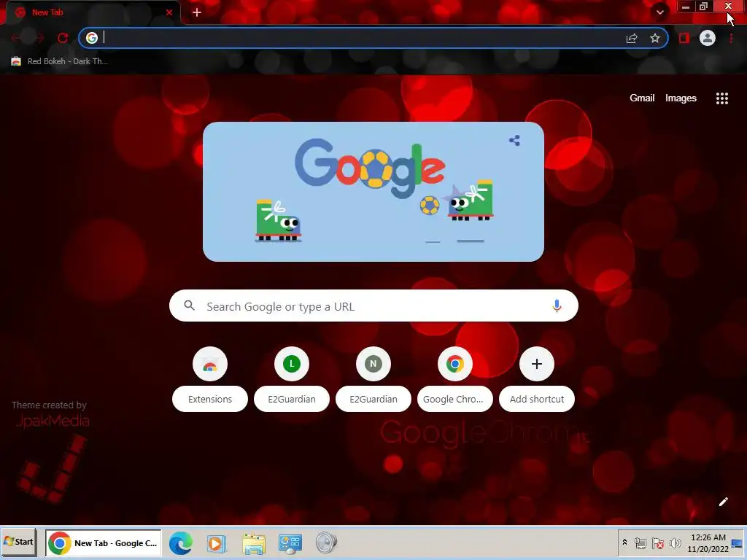The height and width of the screenshot is (560, 747).
Task: Open Windows Media Player from taskbar
Action: click(216, 543)
